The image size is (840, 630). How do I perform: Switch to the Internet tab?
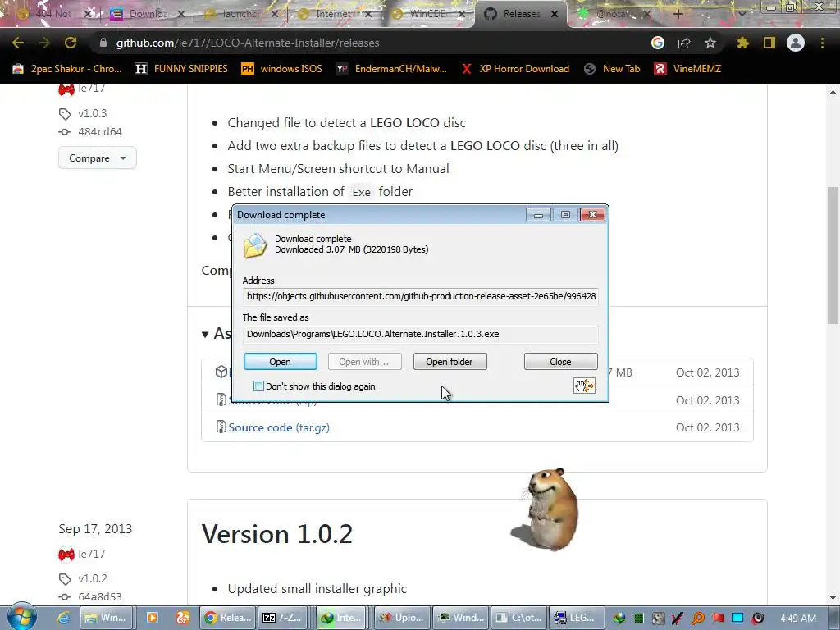click(x=332, y=14)
